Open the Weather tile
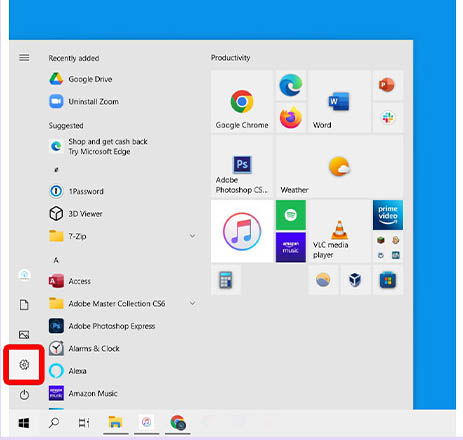The width and height of the screenshot is (463, 440). (339, 166)
